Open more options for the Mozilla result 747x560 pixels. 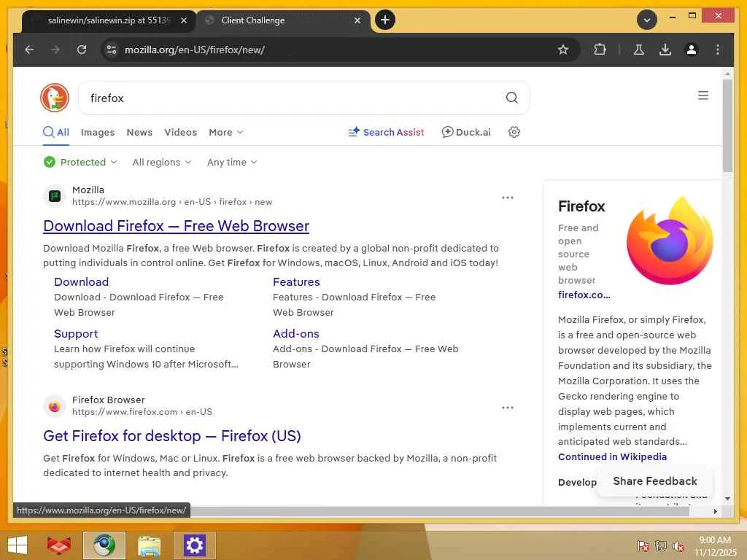pyautogui.click(x=508, y=198)
